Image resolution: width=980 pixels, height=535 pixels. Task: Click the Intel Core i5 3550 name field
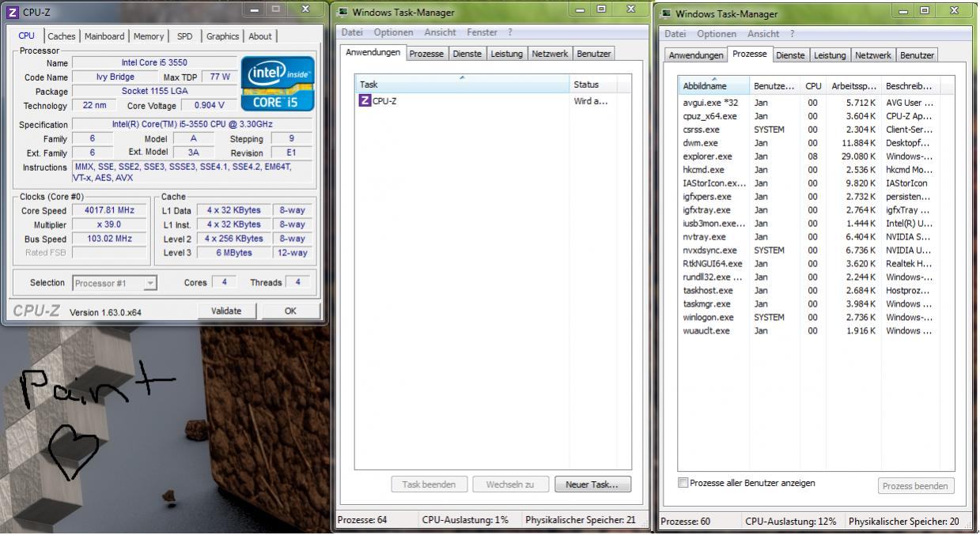coord(154,62)
